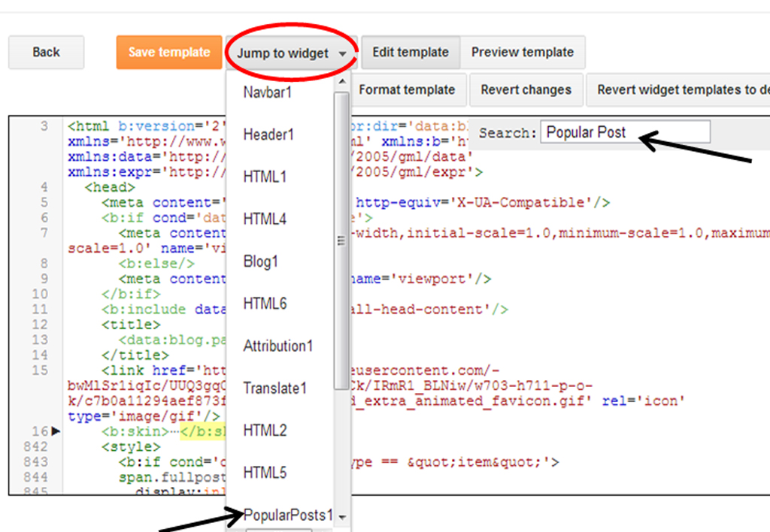Jump to the Translate1 widget

274,388
